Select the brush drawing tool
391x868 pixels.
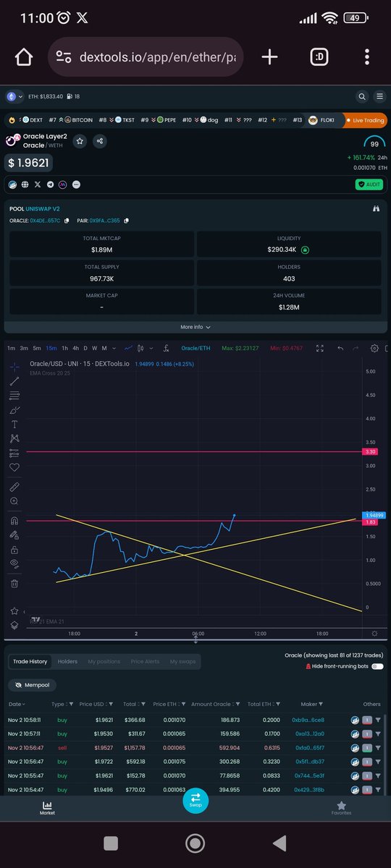coord(14,410)
